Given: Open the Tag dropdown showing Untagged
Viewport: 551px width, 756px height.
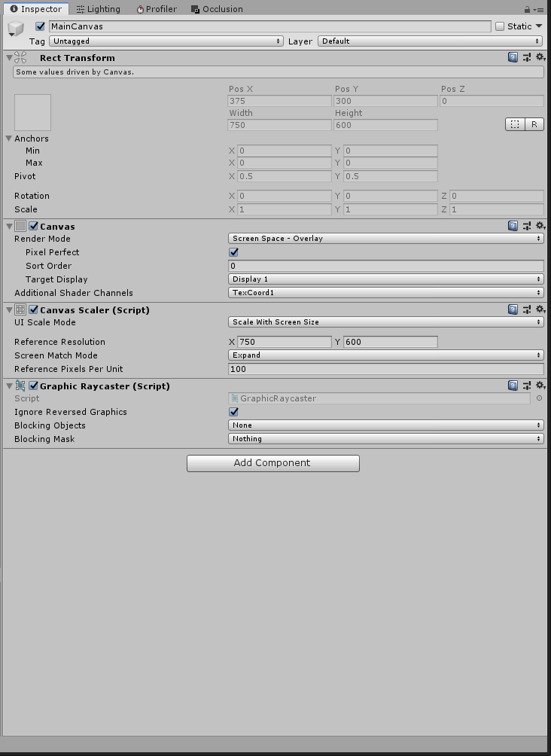Looking at the screenshot, I should [166, 41].
